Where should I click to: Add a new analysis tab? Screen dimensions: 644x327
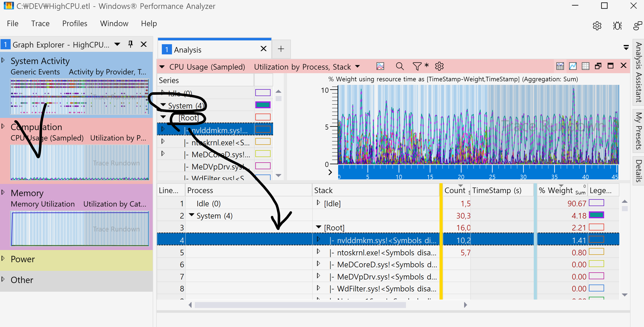(281, 49)
